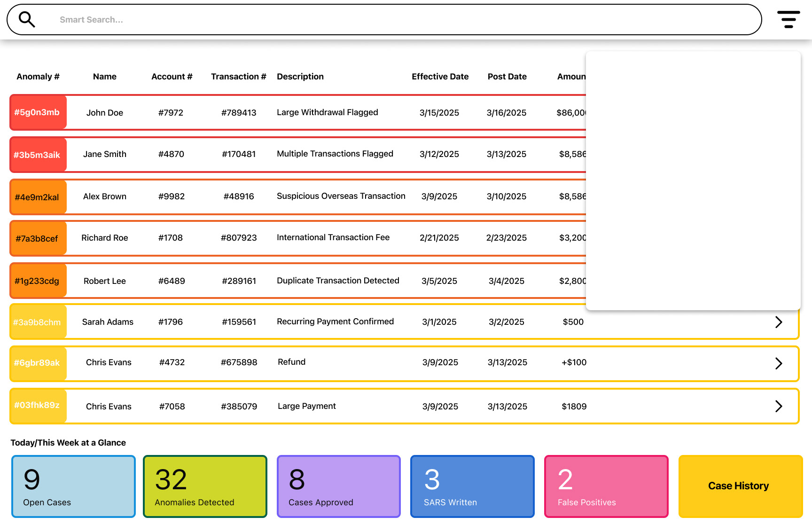Expand the Sarah Adams row chevron
812x525 pixels.
(x=779, y=322)
